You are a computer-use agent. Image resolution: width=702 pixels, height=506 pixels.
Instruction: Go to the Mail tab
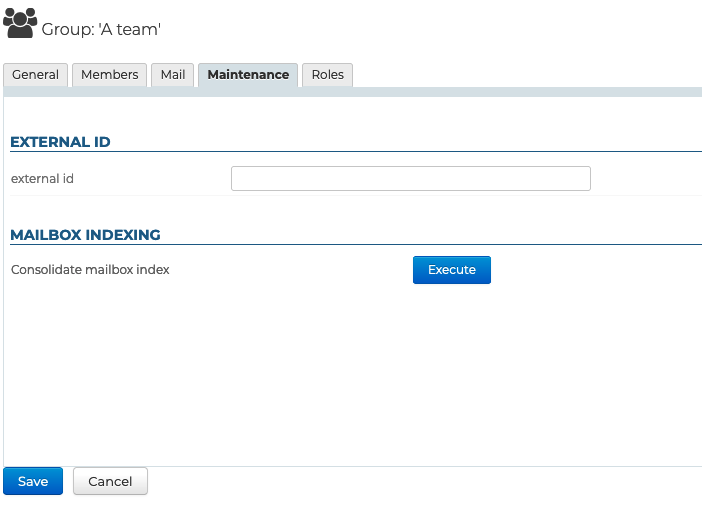tap(173, 75)
